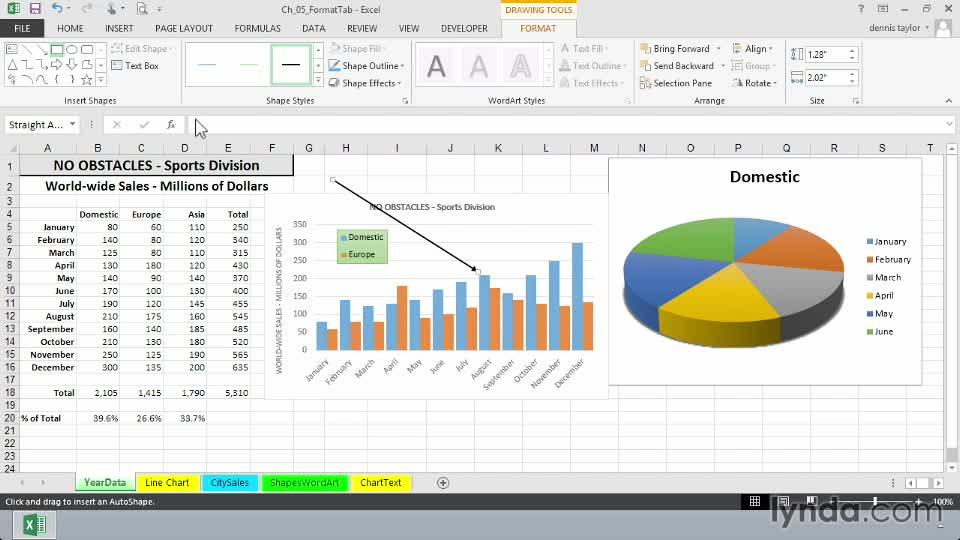Choose the arrow line shape
The height and width of the screenshot is (540, 960).
(42, 50)
